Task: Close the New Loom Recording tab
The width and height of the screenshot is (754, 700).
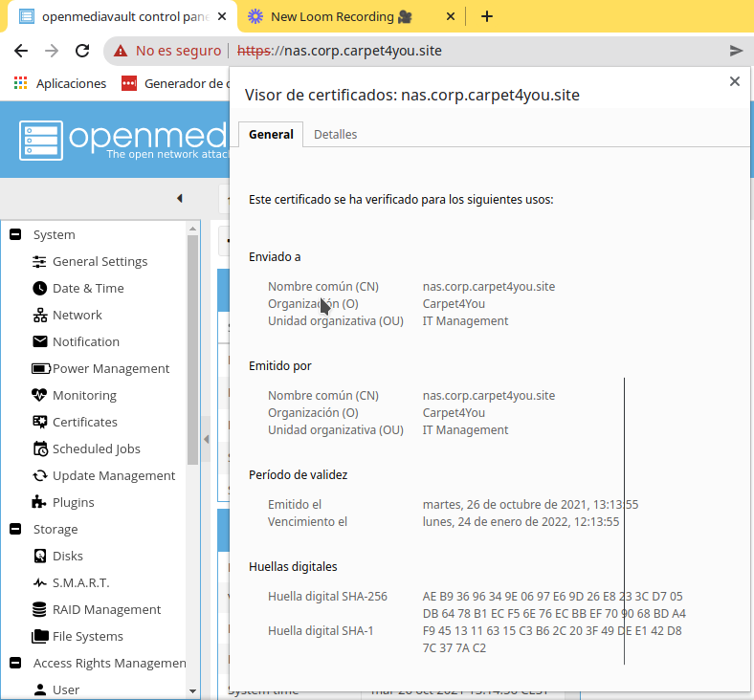Action: pyautogui.click(x=451, y=17)
